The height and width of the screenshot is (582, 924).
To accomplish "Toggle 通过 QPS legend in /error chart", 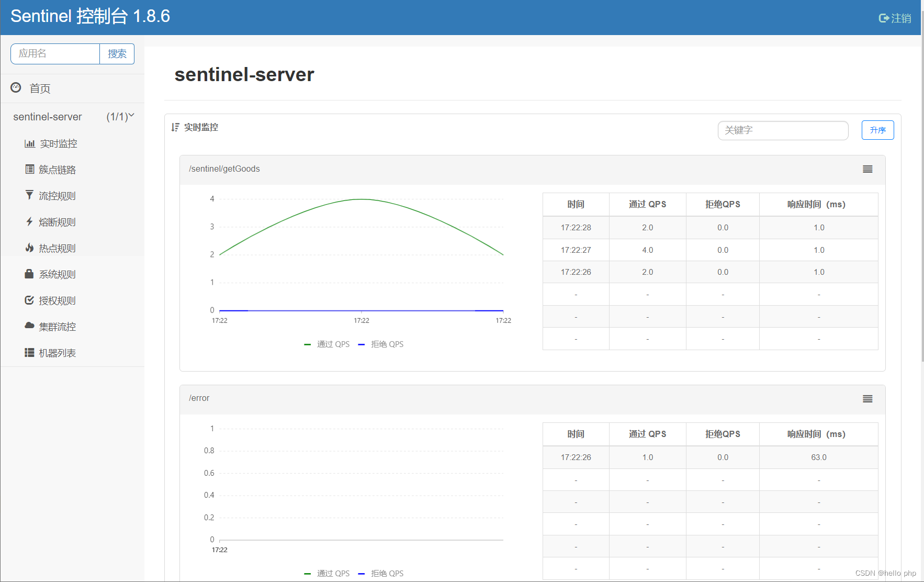I will coord(327,573).
